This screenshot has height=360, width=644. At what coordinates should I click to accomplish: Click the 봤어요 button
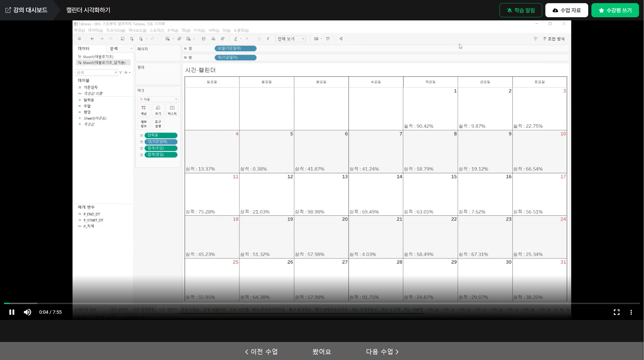tap(322, 352)
